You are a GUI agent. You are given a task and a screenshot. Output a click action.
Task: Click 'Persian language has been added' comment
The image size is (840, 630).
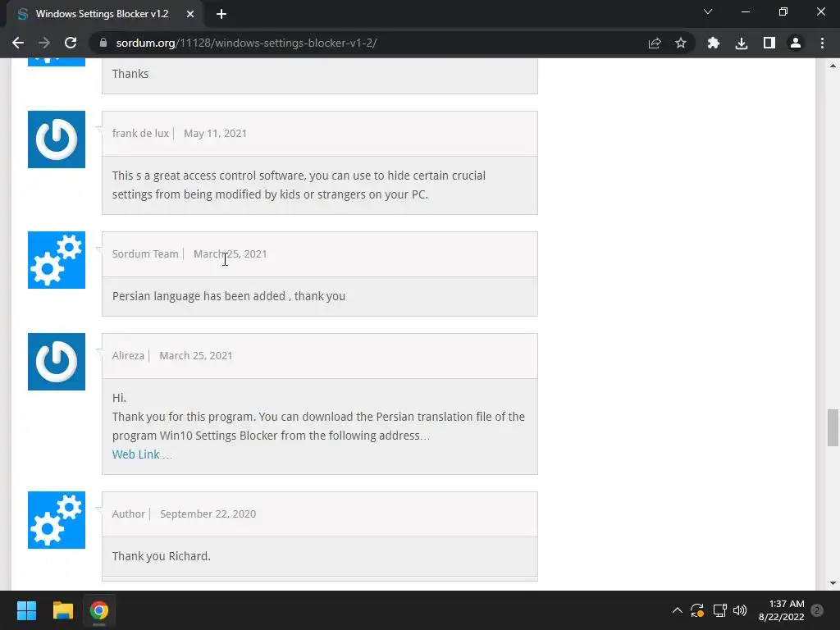[x=229, y=296]
